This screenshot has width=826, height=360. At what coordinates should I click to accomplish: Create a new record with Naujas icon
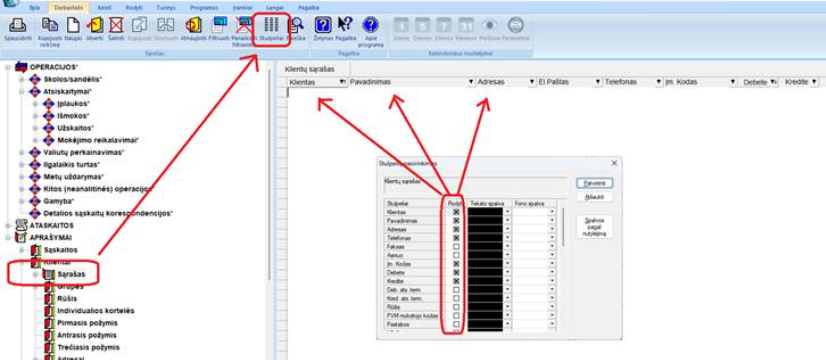tap(73, 25)
